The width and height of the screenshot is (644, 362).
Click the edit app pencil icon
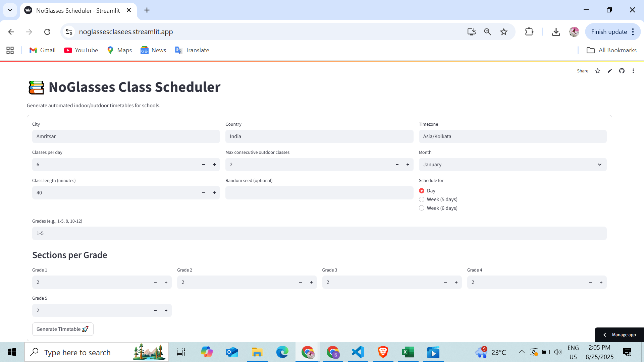pos(610,71)
